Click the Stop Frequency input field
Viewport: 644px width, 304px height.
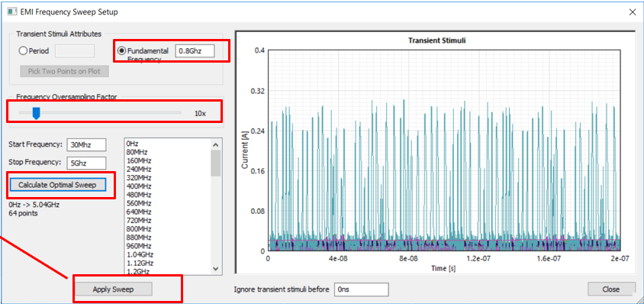pyautogui.click(x=86, y=163)
